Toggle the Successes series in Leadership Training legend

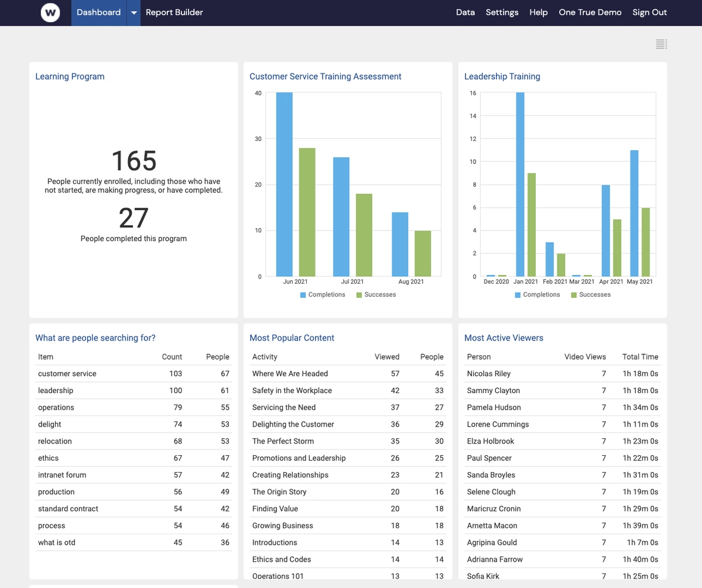click(573, 294)
